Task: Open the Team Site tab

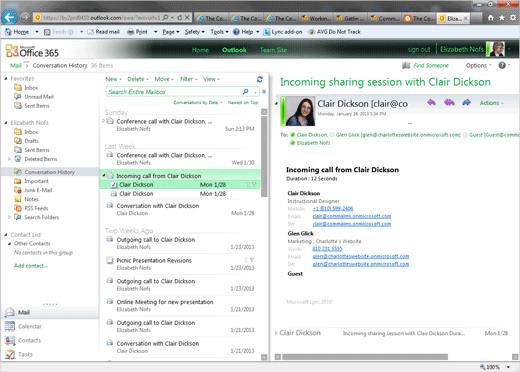Action: pyautogui.click(x=273, y=50)
